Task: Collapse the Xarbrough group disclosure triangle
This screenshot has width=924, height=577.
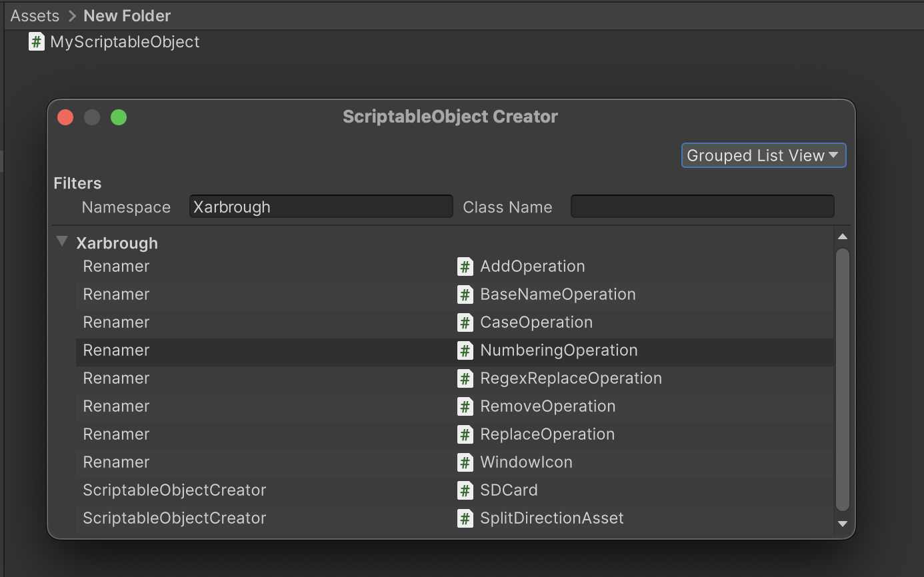Action: pos(61,241)
